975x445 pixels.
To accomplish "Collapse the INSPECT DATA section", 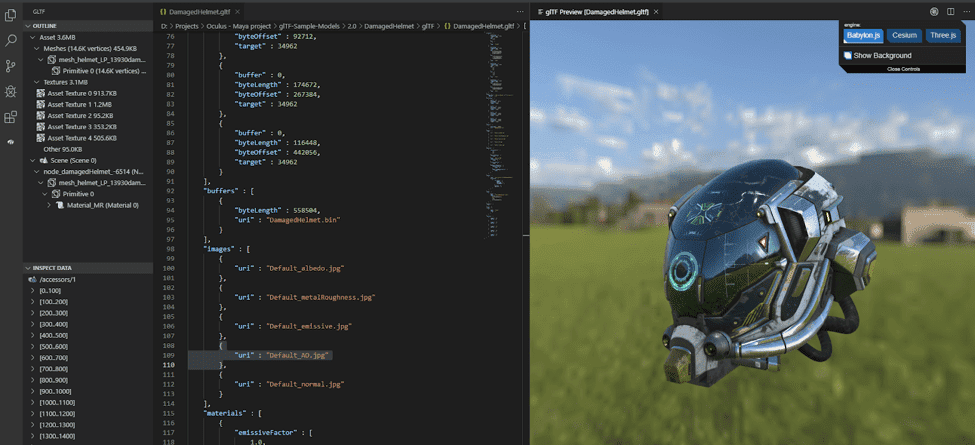I will [28, 268].
